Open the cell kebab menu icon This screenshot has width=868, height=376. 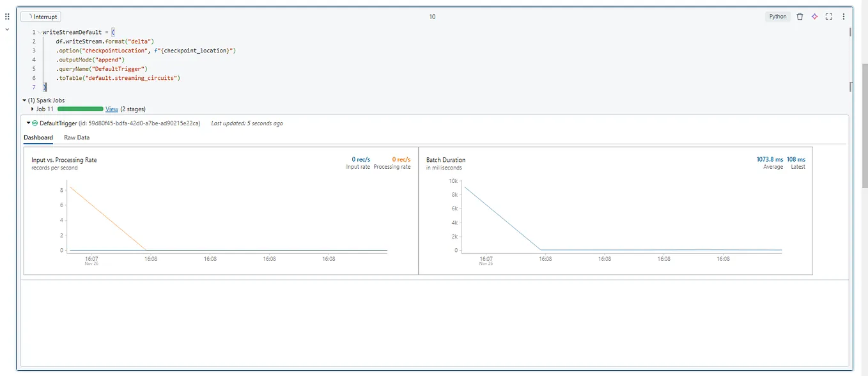coord(844,17)
